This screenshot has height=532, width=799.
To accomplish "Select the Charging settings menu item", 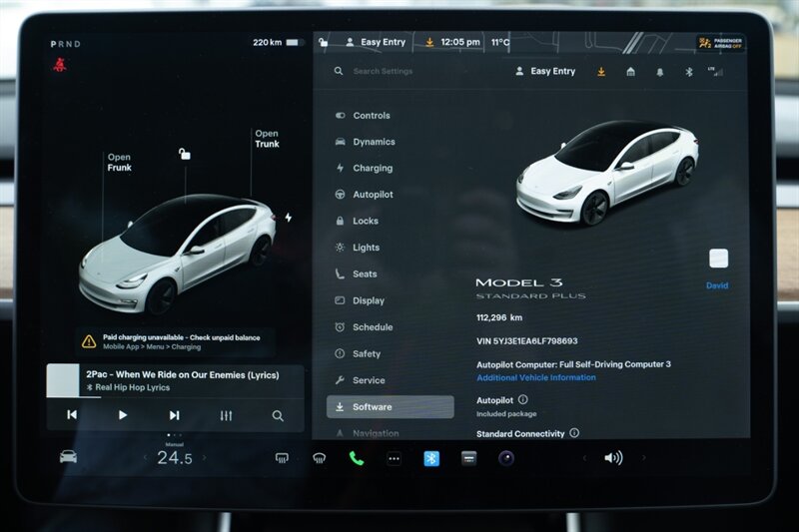I will 373,169.
